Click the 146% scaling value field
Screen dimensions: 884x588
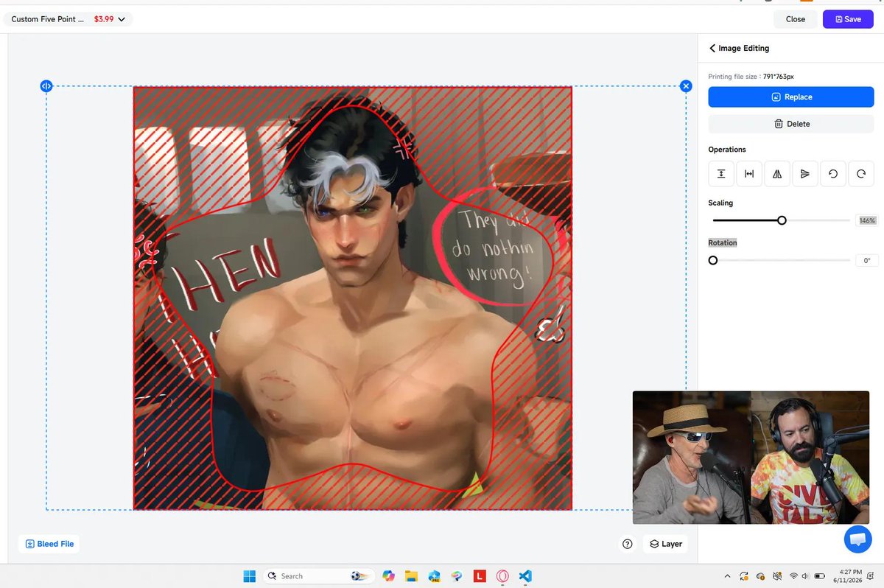(867, 220)
